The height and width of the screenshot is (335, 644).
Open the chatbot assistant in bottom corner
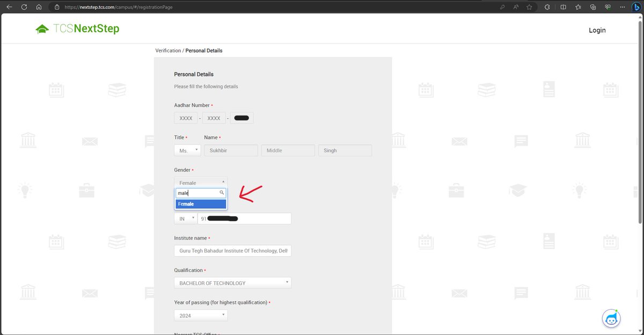tap(611, 318)
